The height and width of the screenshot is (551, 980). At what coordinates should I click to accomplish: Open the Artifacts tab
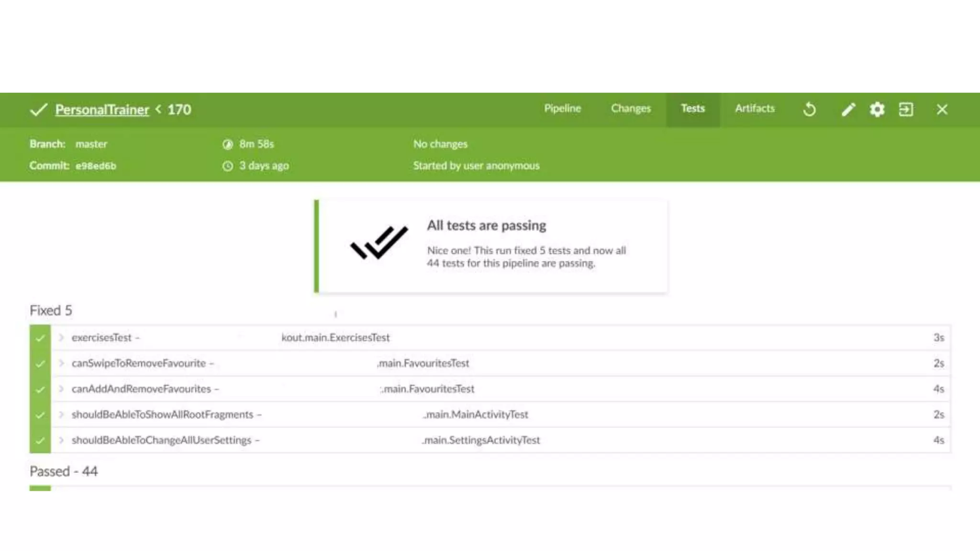755,109
